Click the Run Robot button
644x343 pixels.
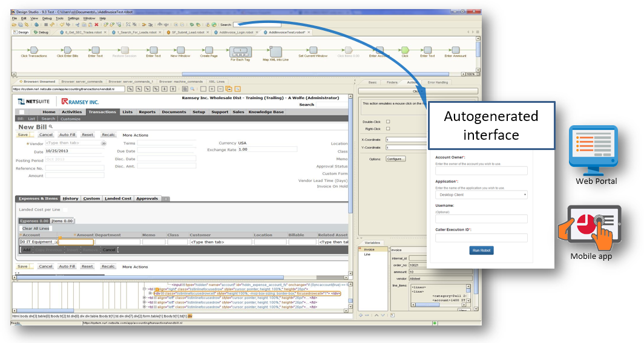481,250
